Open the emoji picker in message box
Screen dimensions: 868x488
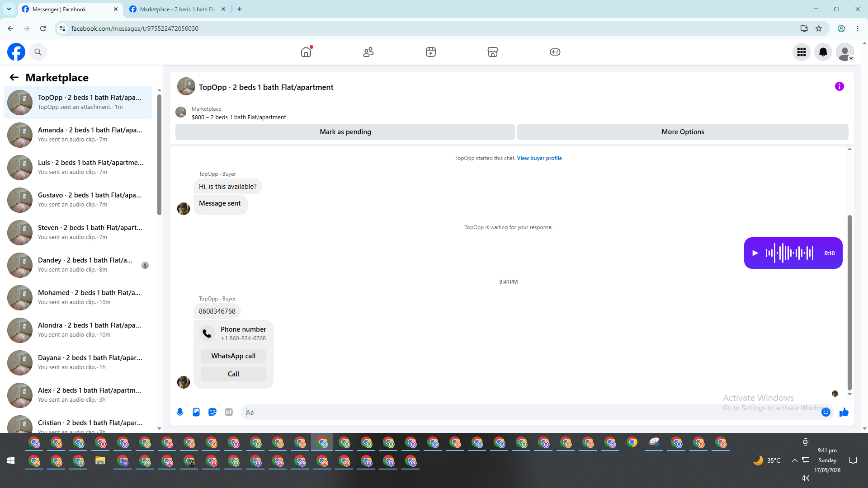click(x=826, y=412)
